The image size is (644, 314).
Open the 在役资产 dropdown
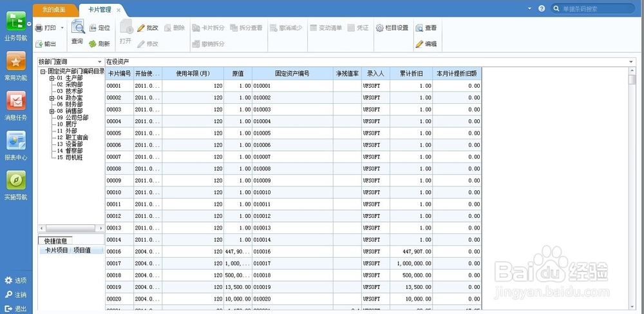632,62
